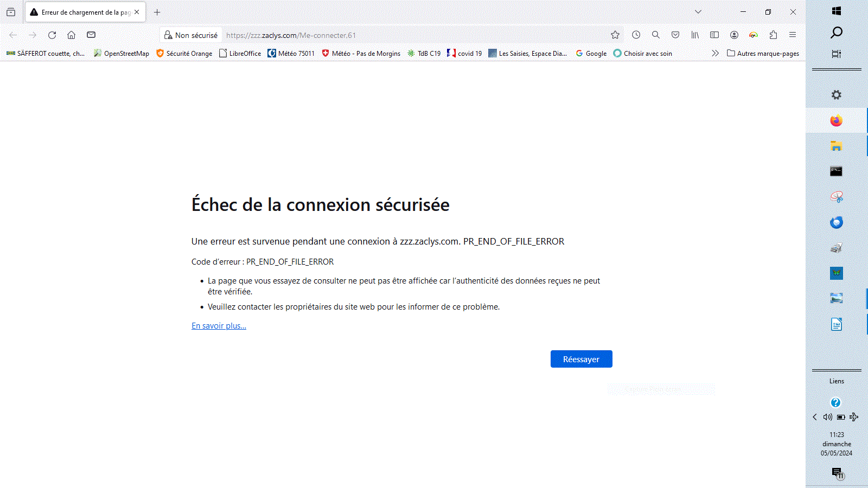Reload the page with the toolbar refresh icon

[x=52, y=35]
